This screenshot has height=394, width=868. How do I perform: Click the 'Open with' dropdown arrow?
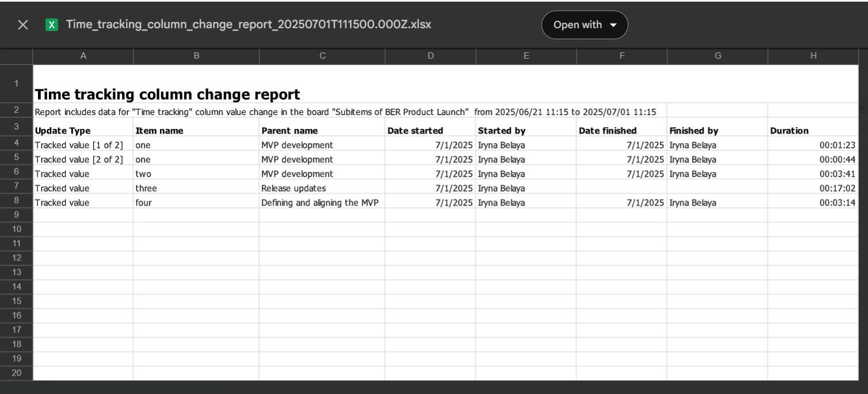613,25
